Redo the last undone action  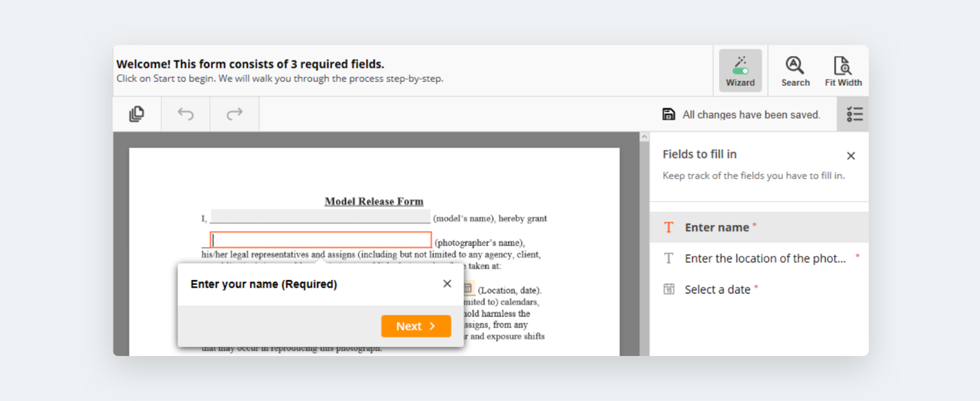point(234,114)
